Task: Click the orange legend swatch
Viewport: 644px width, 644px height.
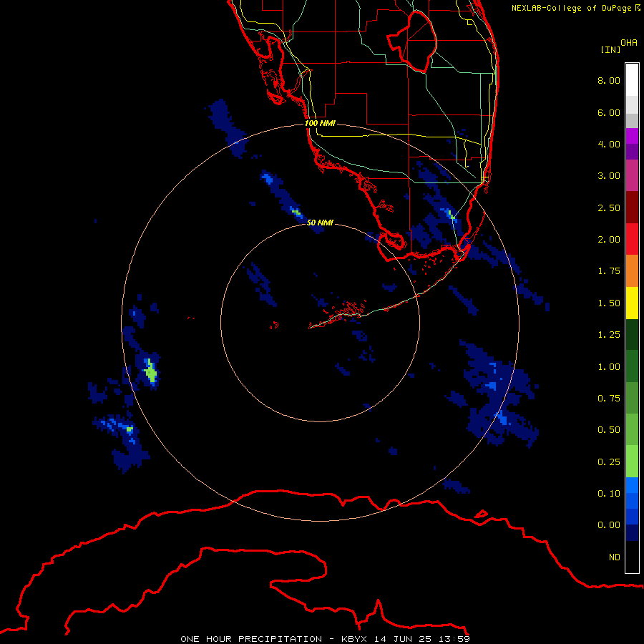Action: (632, 270)
